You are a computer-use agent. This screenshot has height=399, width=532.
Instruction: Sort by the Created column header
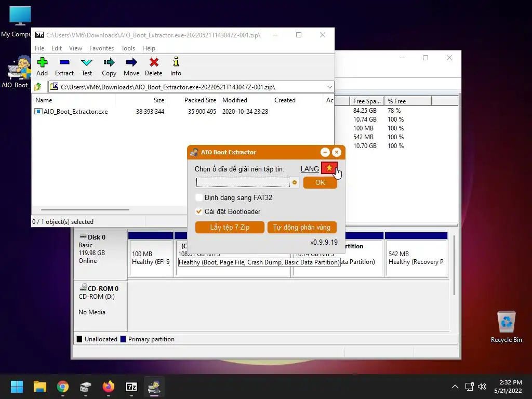point(297,100)
